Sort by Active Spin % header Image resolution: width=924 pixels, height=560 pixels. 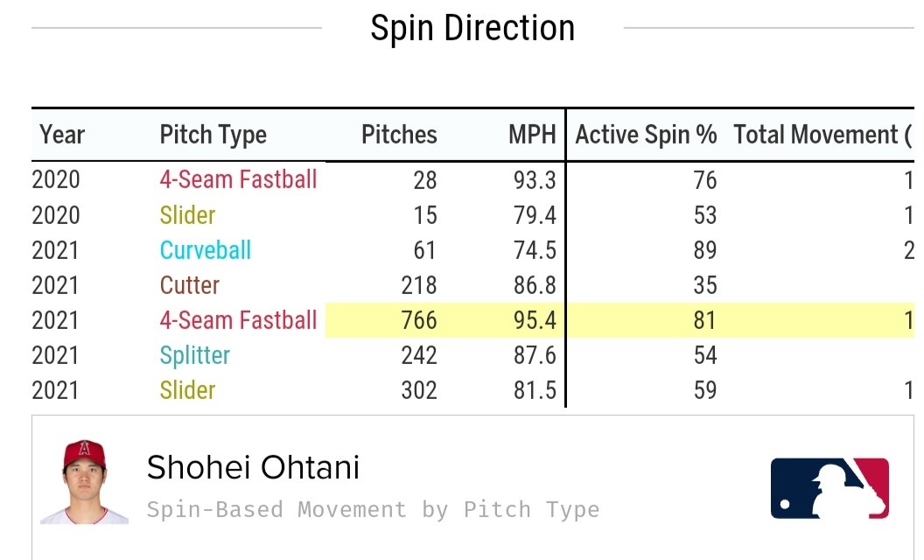(x=646, y=135)
